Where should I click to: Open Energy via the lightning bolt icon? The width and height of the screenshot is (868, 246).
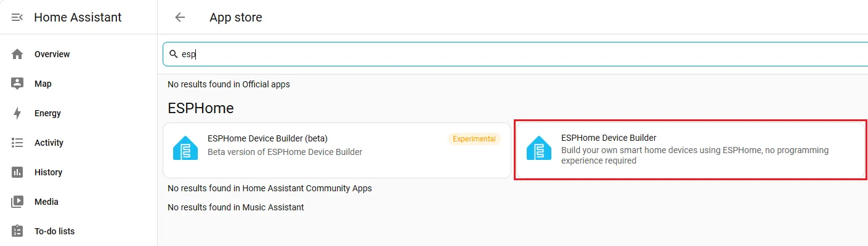(x=17, y=113)
